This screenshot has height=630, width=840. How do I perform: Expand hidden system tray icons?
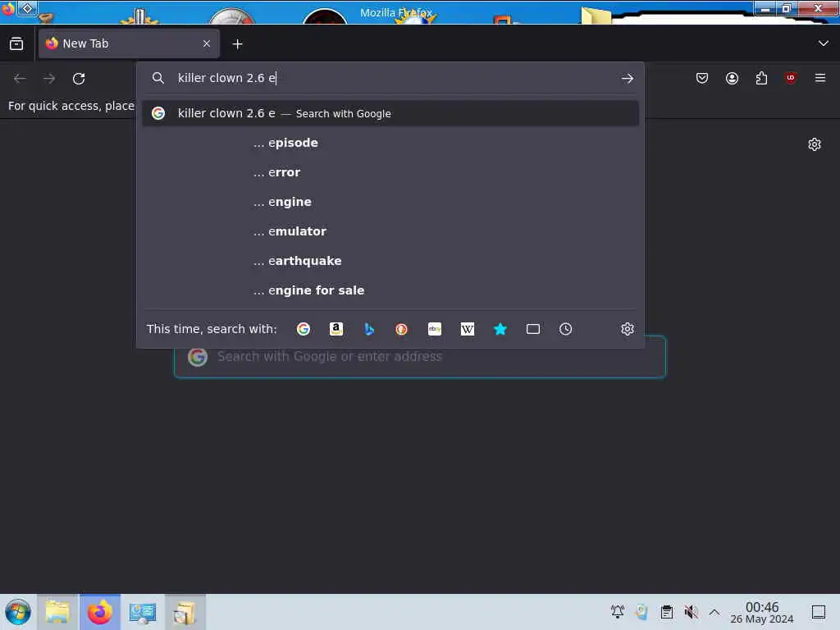(x=714, y=612)
